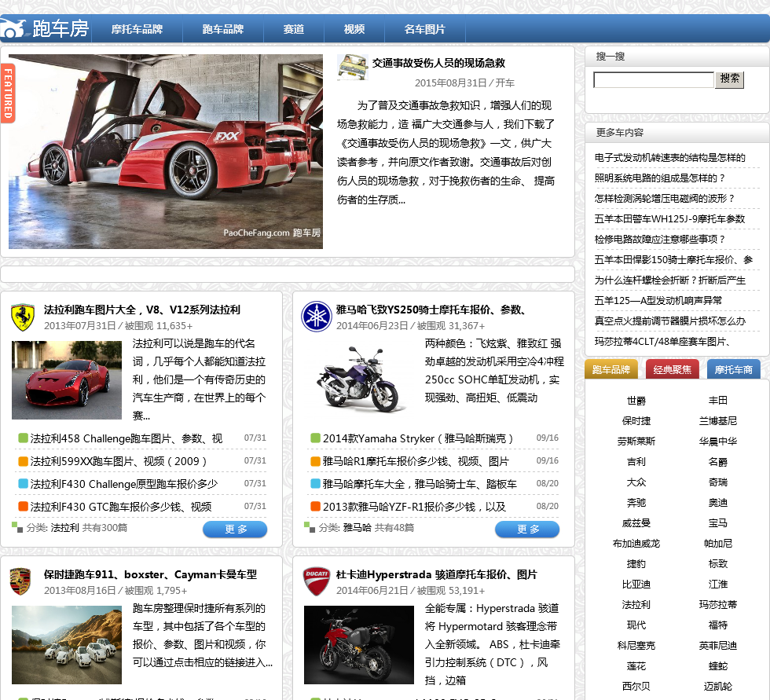
Task: Click the 跑车房 site logo icon
Action: click(x=13, y=29)
